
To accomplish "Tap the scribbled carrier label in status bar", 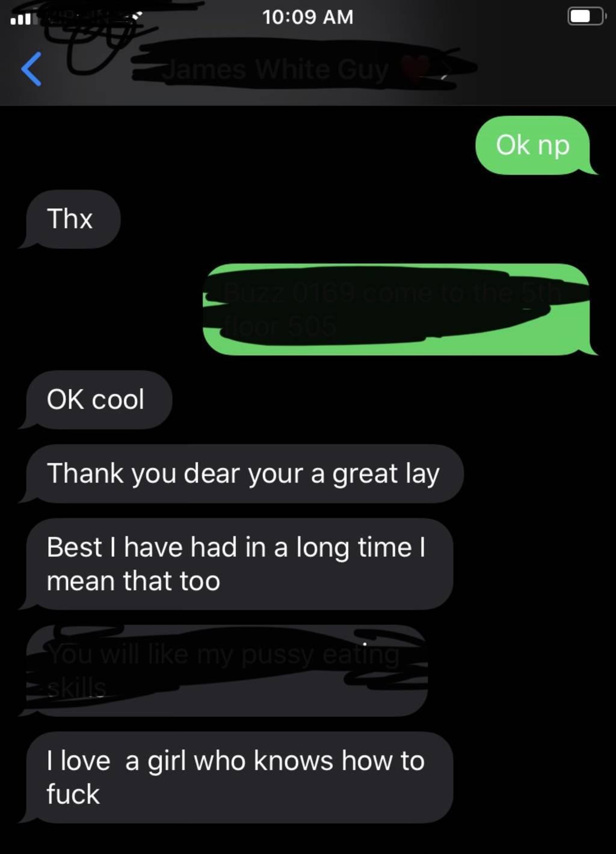I will [90, 18].
